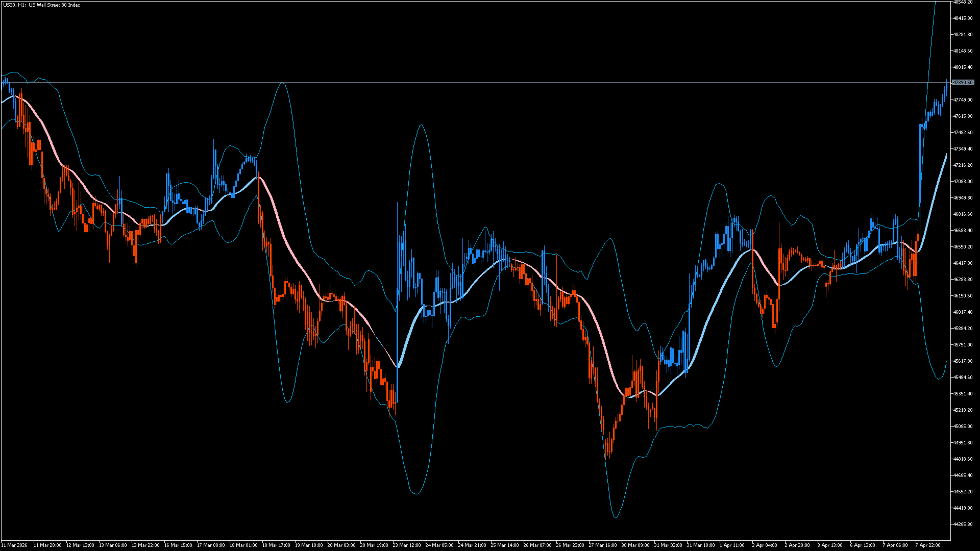Click the 1 Apr 11:00 time label

click(x=732, y=545)
